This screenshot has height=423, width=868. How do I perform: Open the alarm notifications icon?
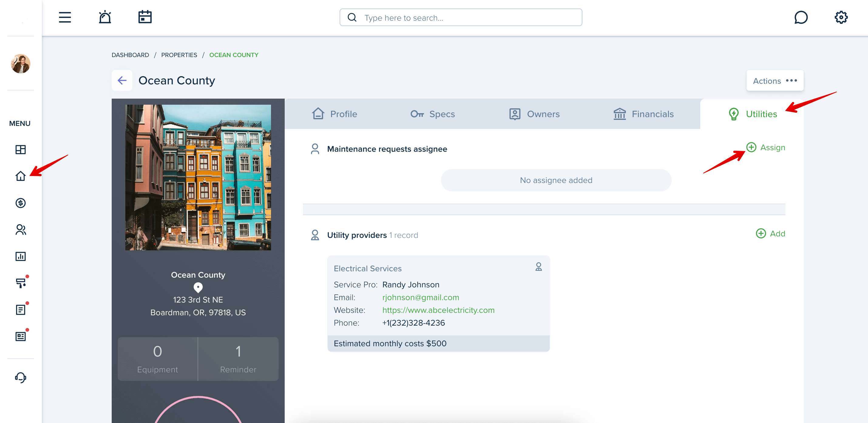105,17
